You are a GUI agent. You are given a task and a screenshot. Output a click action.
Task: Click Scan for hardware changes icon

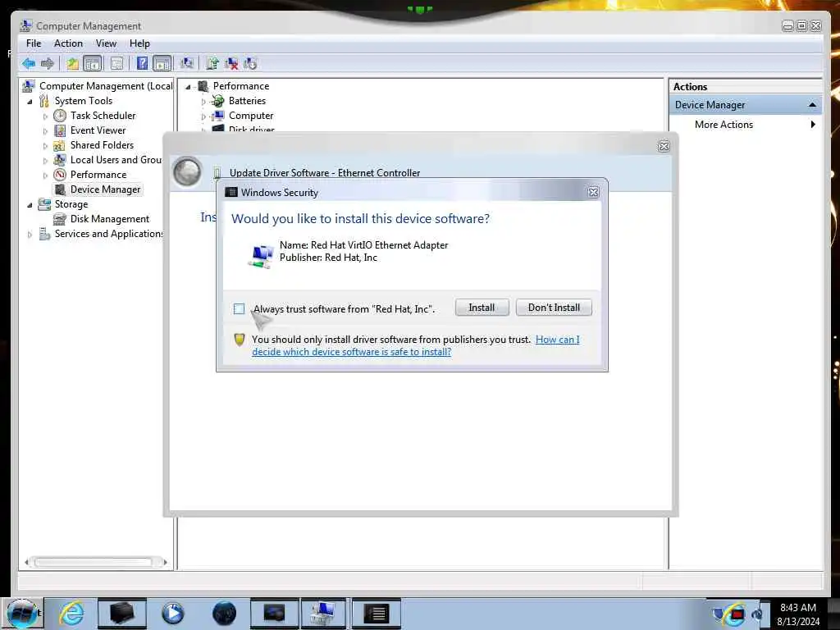(x=187, y=64)
